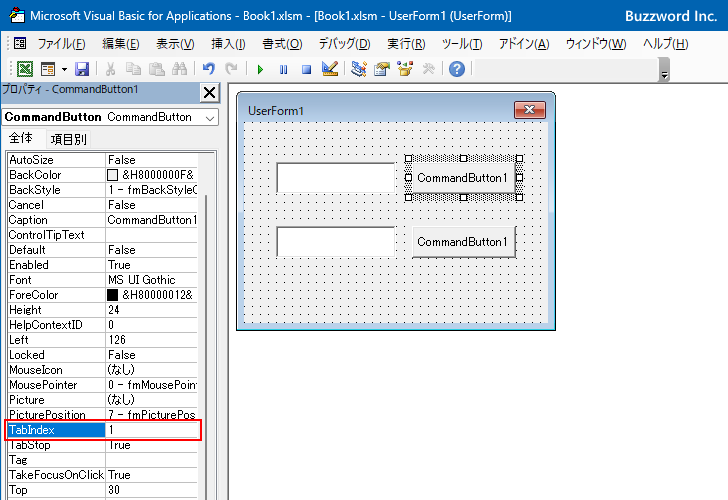Image resolution: width=728 pixels, height=500 pixels.
Task: Click the Cut scissors icon
Action: (x=110, y=69)
